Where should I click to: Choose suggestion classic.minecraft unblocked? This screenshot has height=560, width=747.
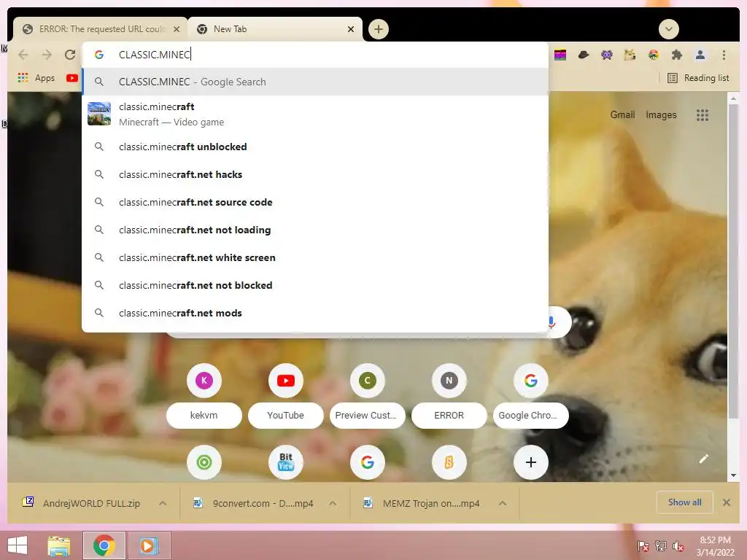pos(315,147)
